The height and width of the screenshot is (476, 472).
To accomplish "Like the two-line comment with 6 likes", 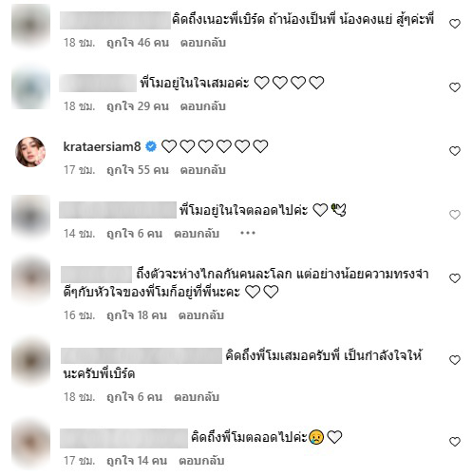I will pyautogui.click(x=455, y=360).
